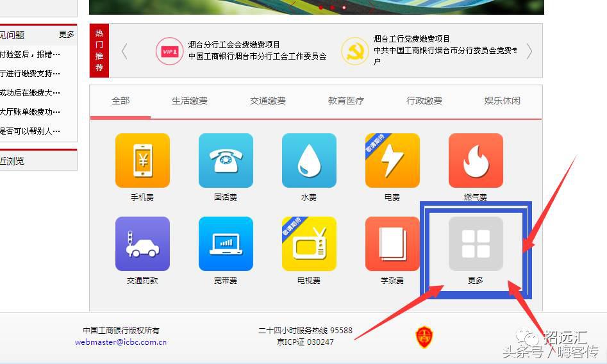Click the VIP icon for 烟台分行工会会费
The width and height of the screenshot is (607, 364).
click(170, 51)
